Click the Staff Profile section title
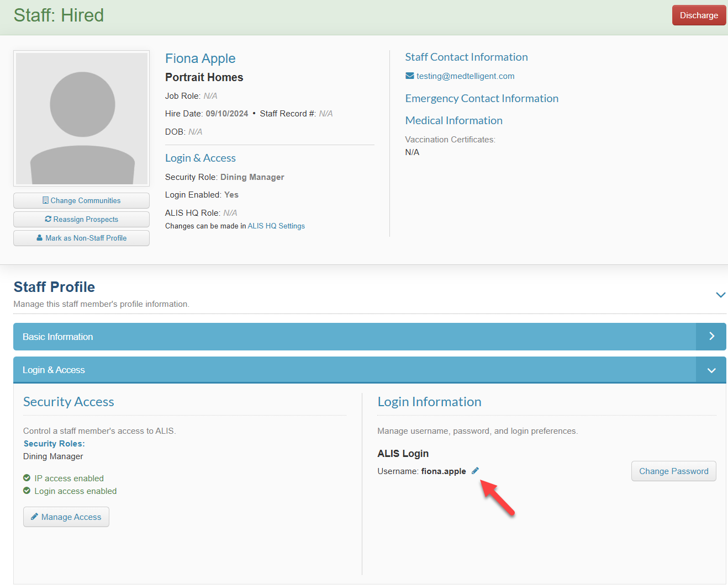Viewport: 728px width, 585px height. tap(54, 287)
